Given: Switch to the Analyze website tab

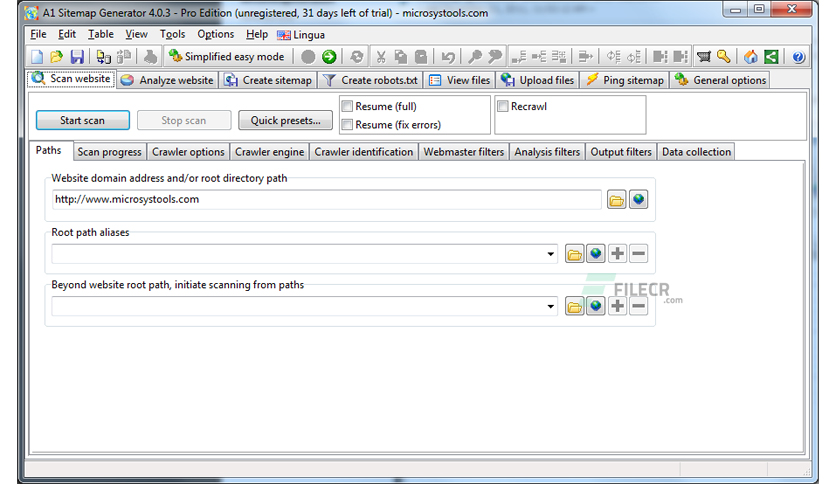Looking at the screenshot, I should (167, 80).
